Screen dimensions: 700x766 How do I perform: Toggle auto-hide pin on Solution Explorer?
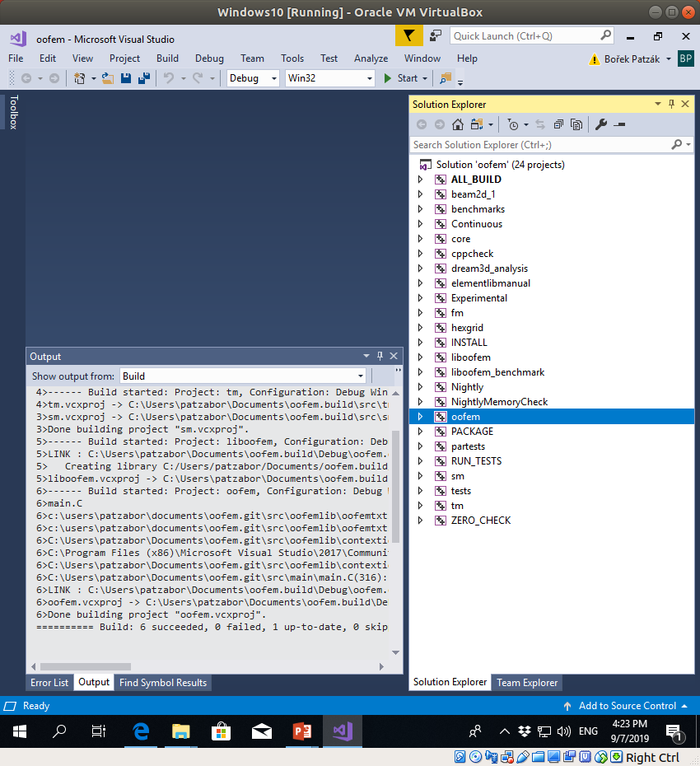[x=671, y=104]
